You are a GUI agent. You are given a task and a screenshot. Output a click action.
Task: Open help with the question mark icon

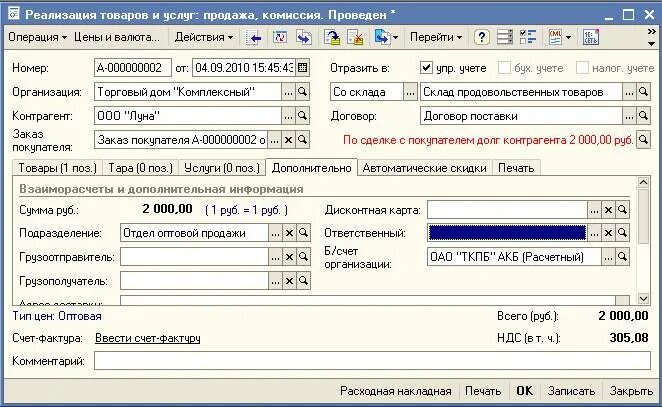pyautogui.click(x=482, y=38)
